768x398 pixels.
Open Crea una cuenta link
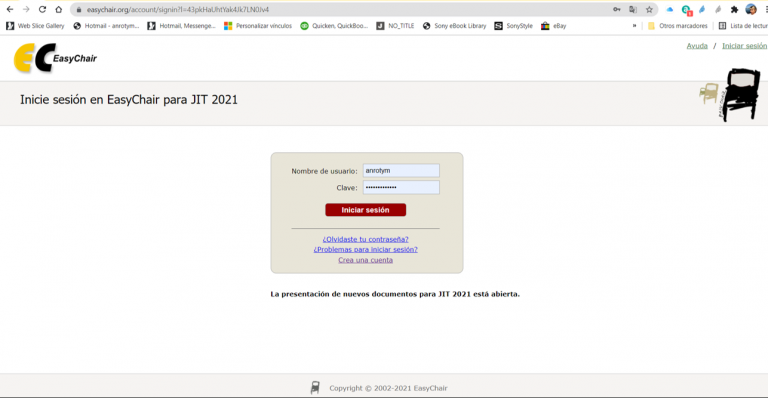[x=365, y=260]
